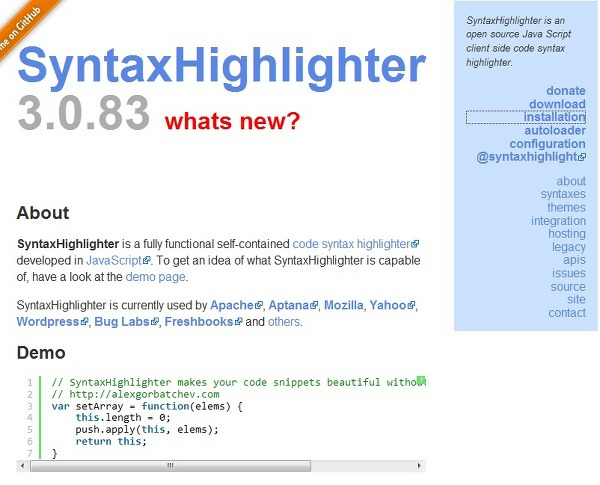Visit the @syntaxhighlight Twitter link
Viewport: 600px width, 485px height.
pyautogui.click(x=527, y=157)
